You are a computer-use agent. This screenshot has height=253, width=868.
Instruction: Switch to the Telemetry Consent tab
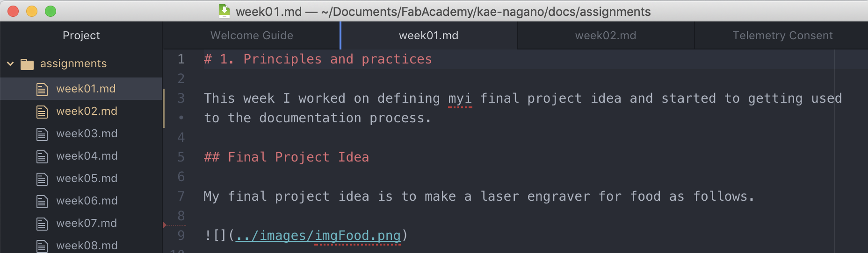tap(782, 35)
